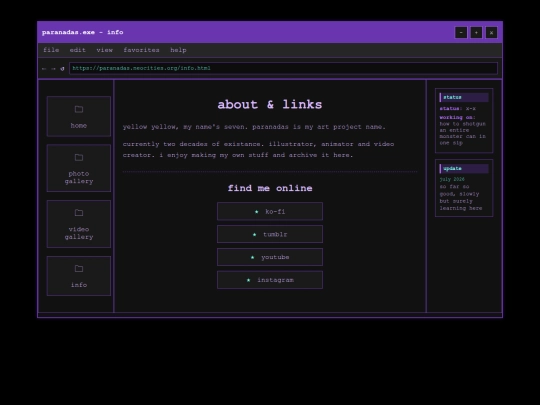
Task: Click the update panel header
Action: [464, 169]
